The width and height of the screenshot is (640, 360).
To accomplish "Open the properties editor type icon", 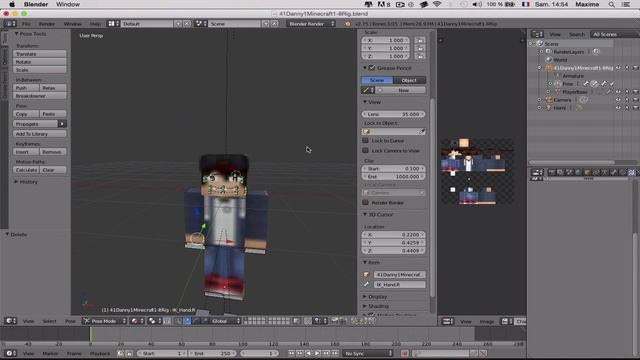I will coord(537,172).
